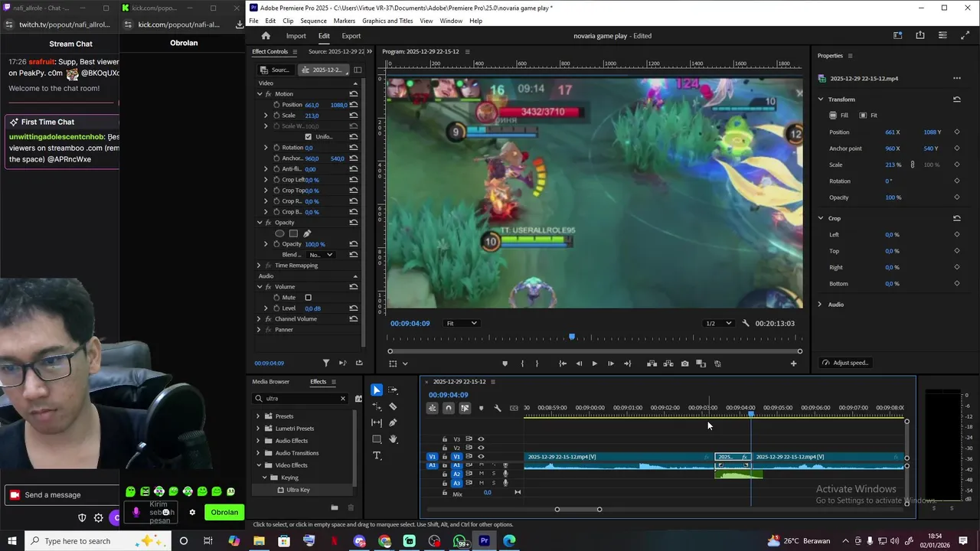Choose the Ripple Edit tool
The height and width of the screenshot is (551, 980).
[x=377, y=406]
